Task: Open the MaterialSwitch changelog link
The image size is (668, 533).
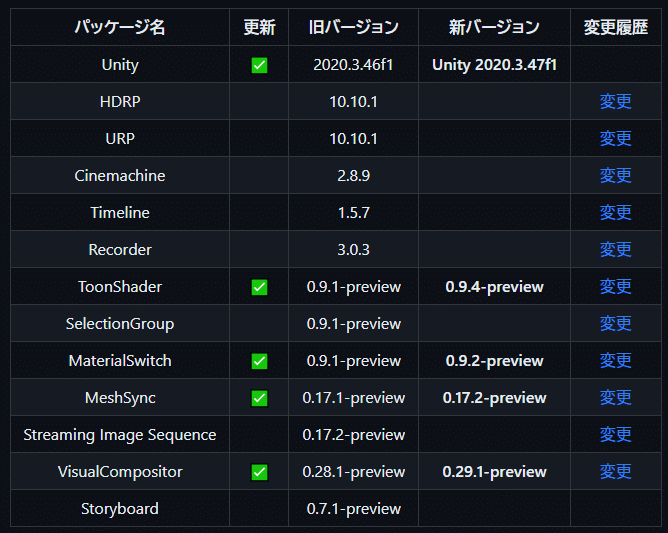Action: pyautogui.click(x=615, y=361)
